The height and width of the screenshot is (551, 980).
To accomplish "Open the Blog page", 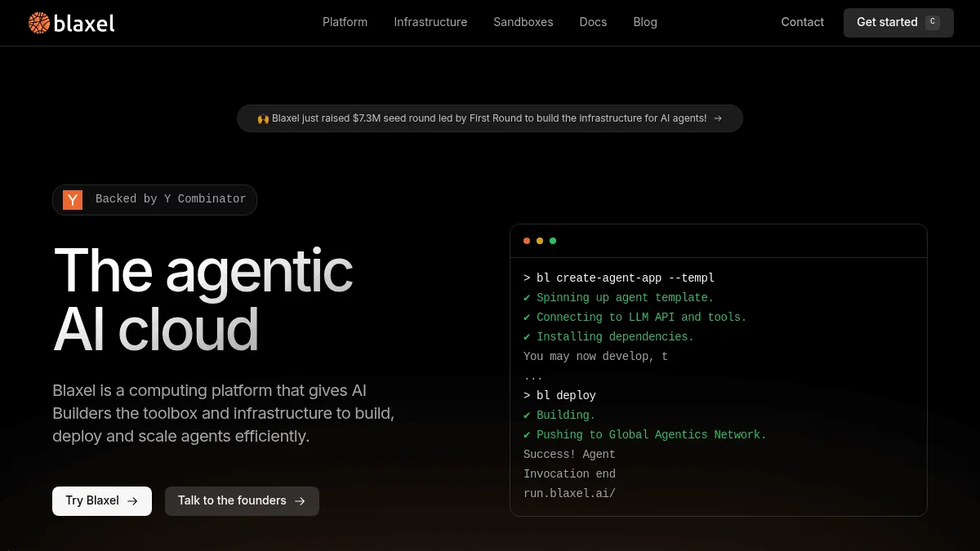I will pos(645,22).
